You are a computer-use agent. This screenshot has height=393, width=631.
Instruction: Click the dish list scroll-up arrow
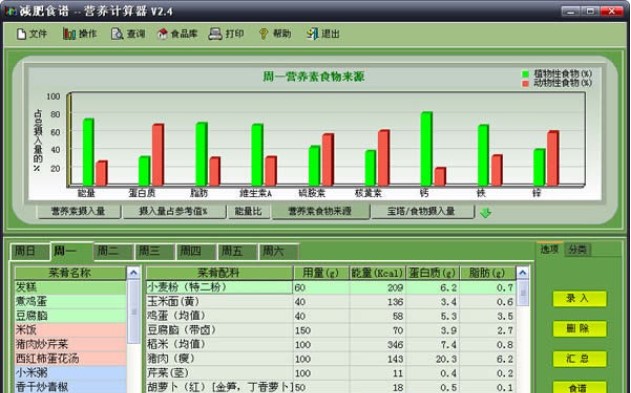coord(134,273)
